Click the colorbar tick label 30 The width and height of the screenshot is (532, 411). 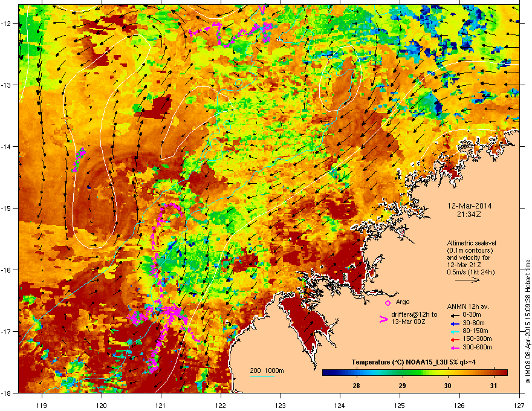pyautogui.click(x=448, y=386)
